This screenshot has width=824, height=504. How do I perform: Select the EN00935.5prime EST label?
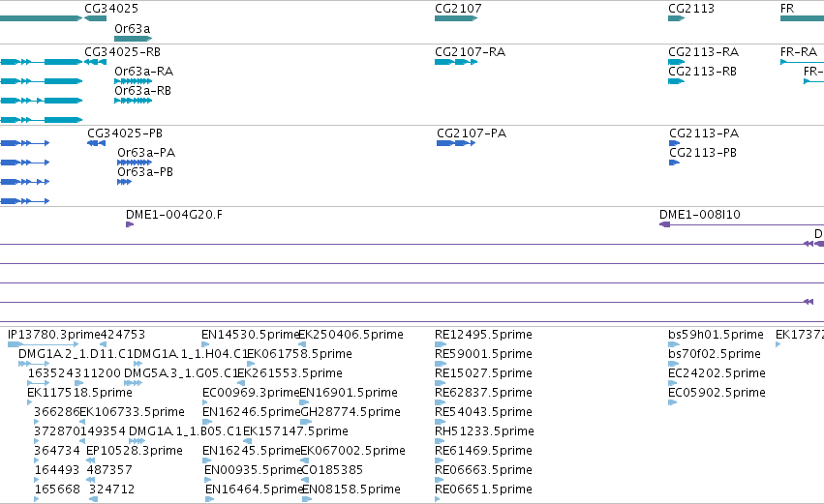point(254,470)
